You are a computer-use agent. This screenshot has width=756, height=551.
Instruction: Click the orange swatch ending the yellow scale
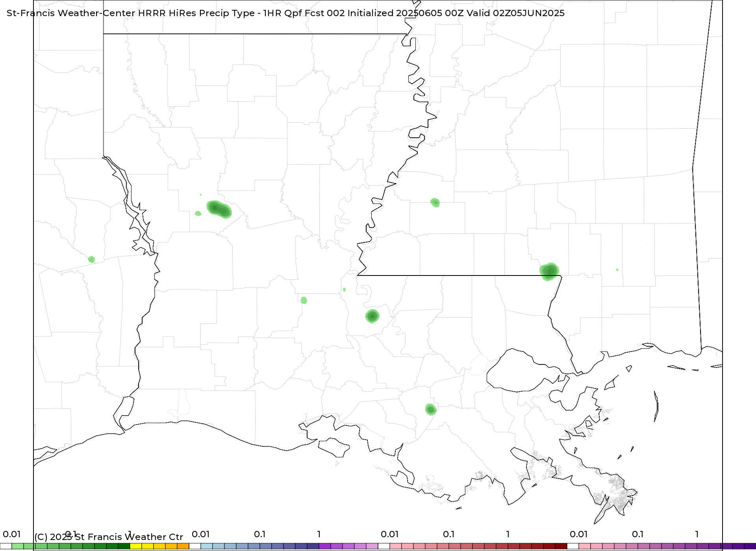click(183, 546)
